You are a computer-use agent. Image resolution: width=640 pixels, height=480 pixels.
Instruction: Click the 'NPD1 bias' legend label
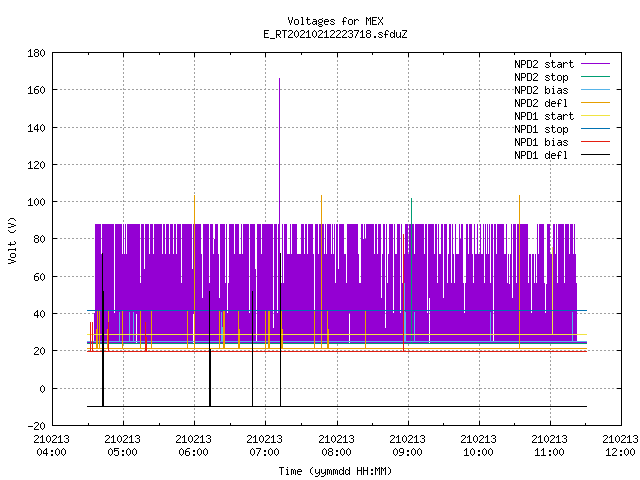(x=541, y=142)
